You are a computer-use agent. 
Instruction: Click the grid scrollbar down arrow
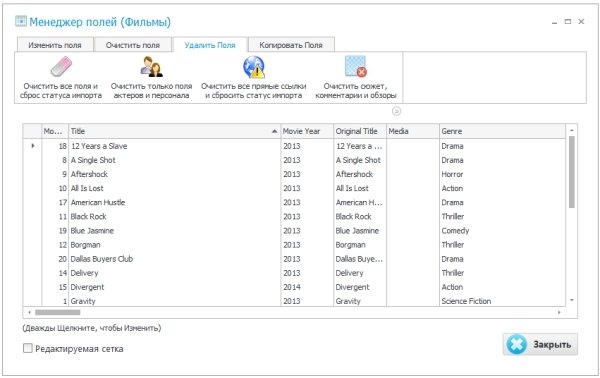572,300
